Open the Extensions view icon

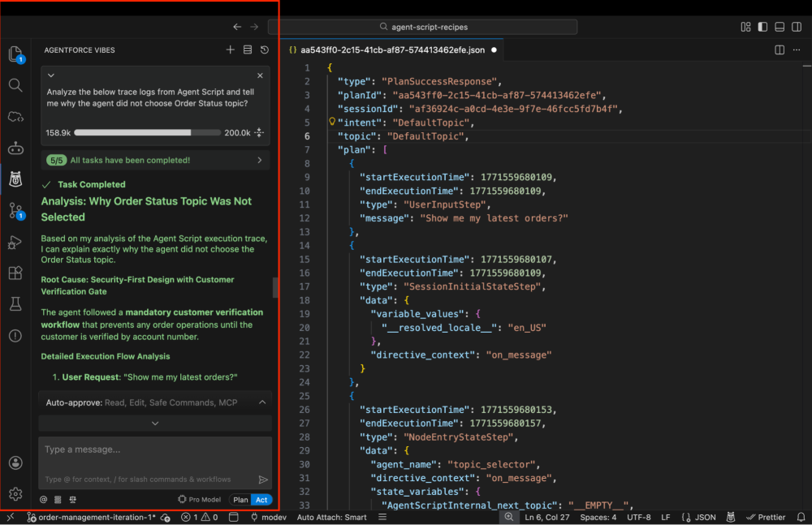[15, 273]
